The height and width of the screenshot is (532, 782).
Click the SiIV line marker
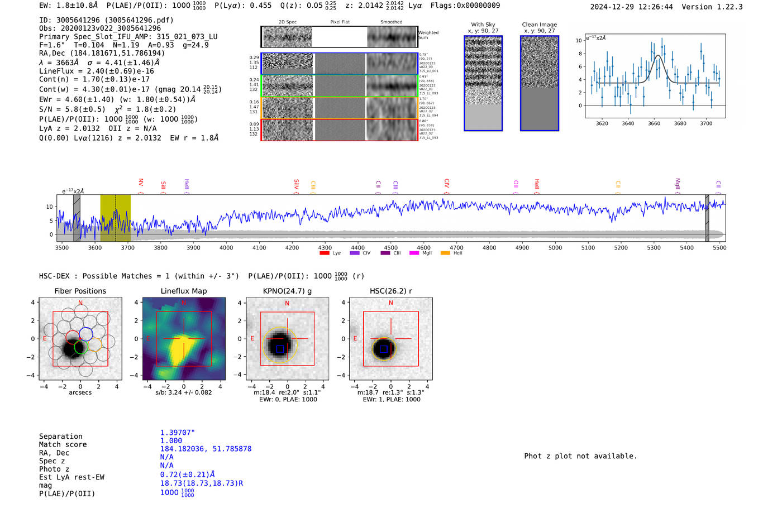297,186
